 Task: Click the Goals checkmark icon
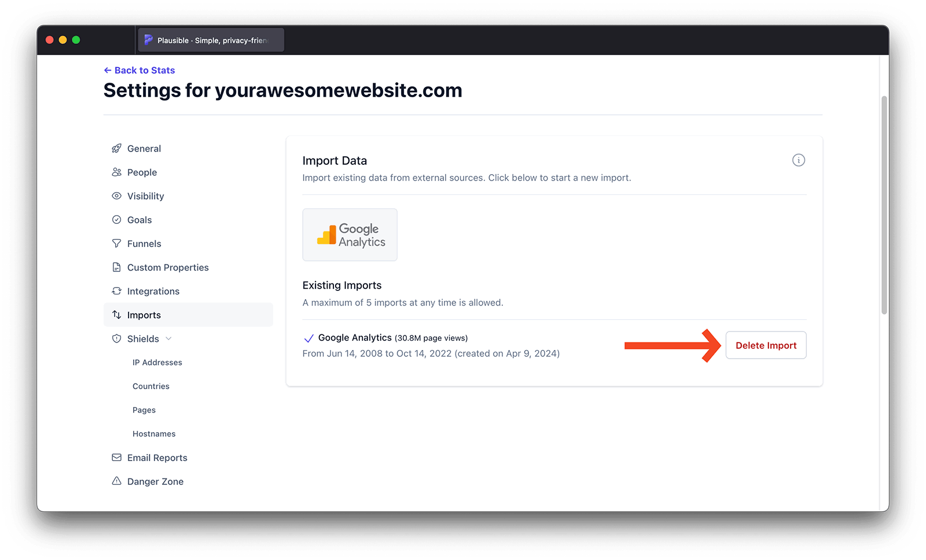tap(117, 219)
